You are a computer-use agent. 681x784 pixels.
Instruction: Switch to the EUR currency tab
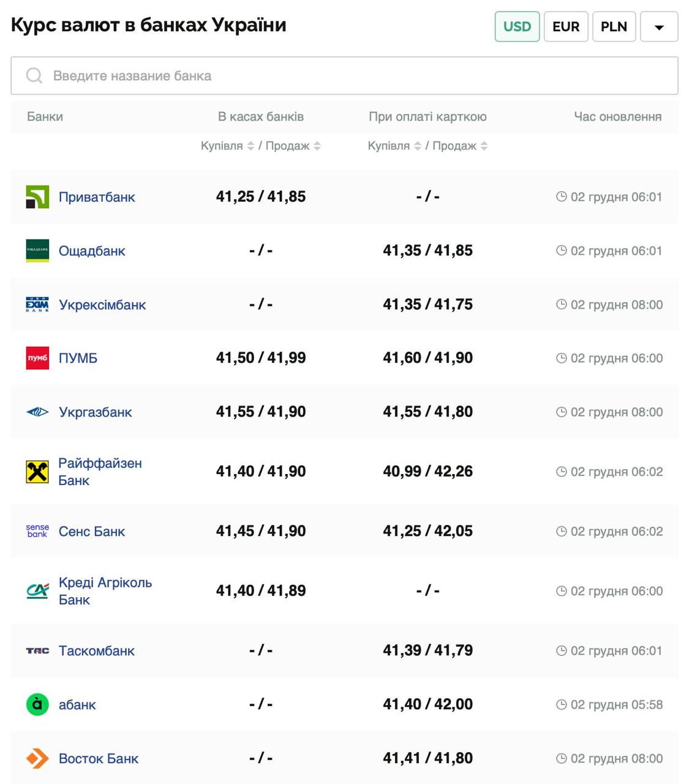566,27
